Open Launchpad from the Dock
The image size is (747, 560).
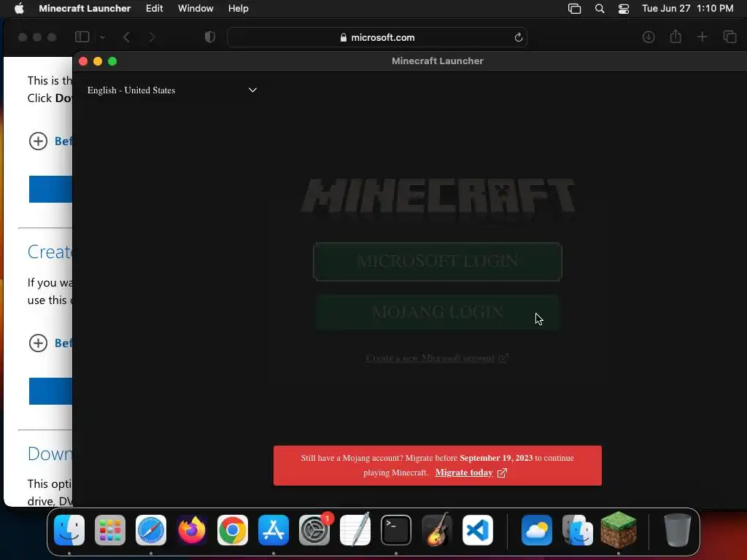[x=110, y=529]
